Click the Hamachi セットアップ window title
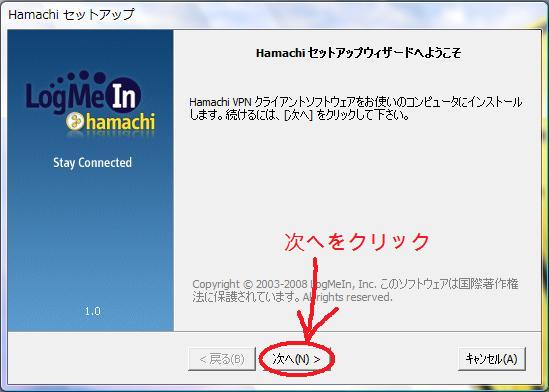Viewport: 549px width, 392px height. (x=71, y=15)
